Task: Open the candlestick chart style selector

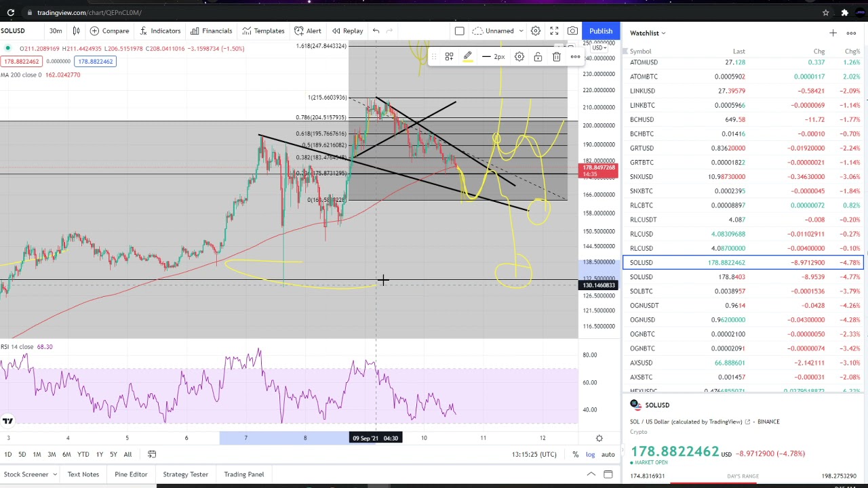Action: coord(76,30)
